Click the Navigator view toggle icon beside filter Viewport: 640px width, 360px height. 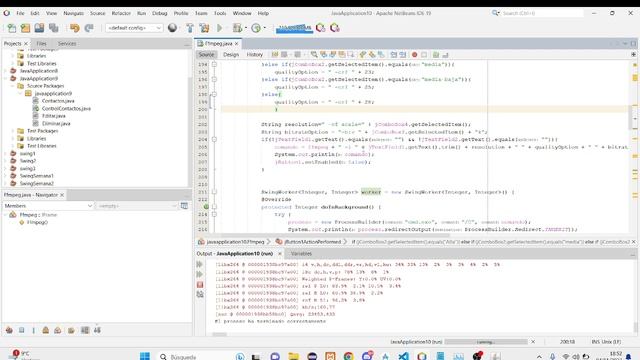(184, 206)
